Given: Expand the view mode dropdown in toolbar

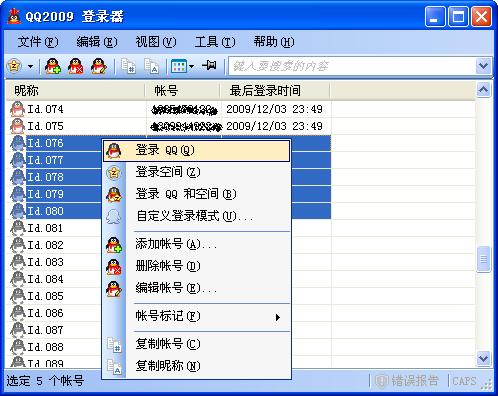Looking at the screenshot, I should (191, 66).
